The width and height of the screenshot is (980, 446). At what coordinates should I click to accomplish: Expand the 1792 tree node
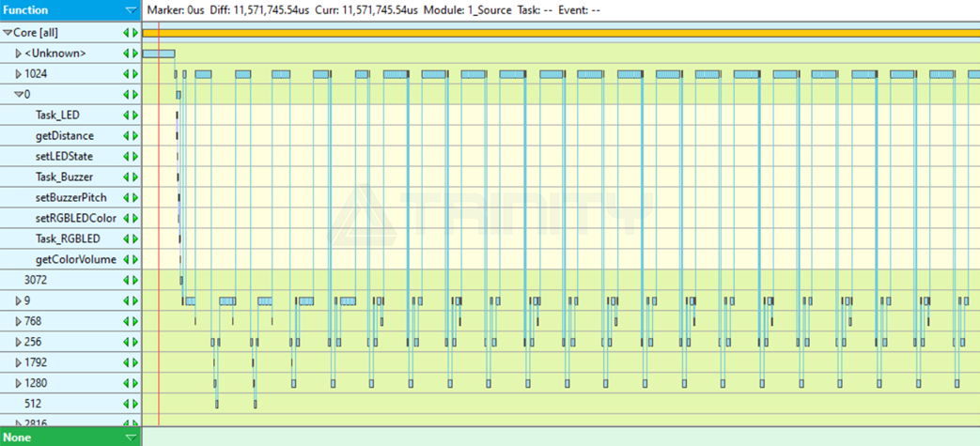pyautogui.click(x=18, y=363)
